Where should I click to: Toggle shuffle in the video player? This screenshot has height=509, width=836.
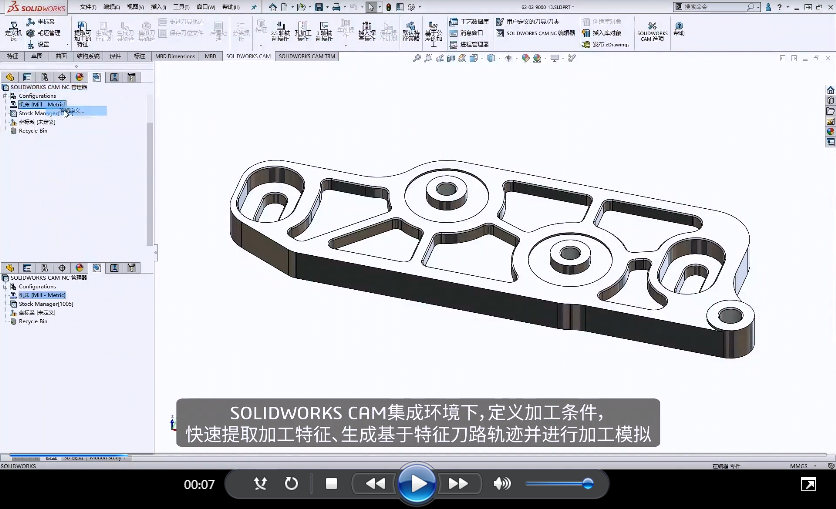click(260, 483)
